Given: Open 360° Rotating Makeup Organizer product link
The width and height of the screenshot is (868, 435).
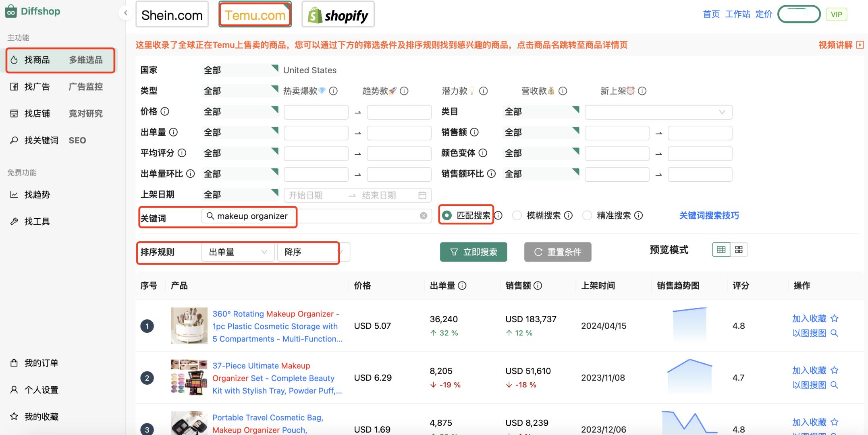Looking at the screenshot, I should [277, 326].
